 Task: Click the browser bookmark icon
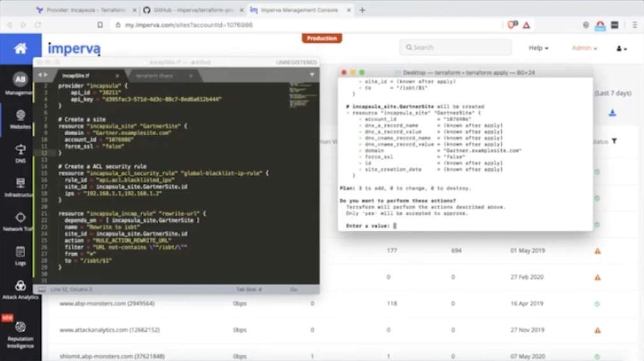click(100, 25)
